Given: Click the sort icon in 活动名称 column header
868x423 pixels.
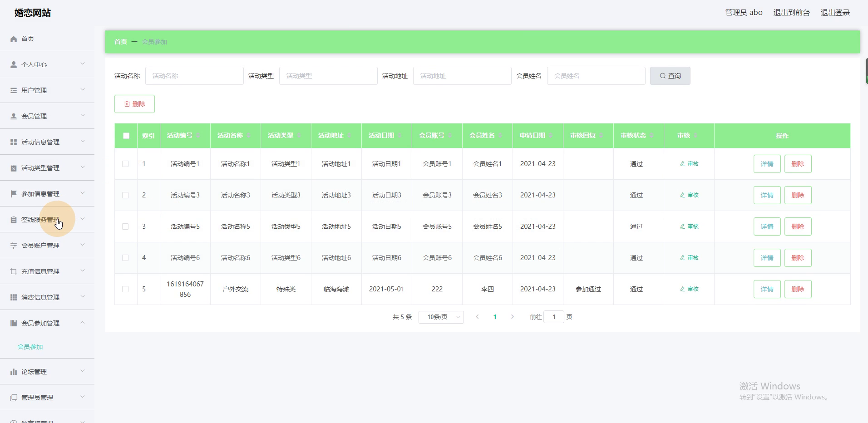Looking at the screenshot, I should pos(248,136).
